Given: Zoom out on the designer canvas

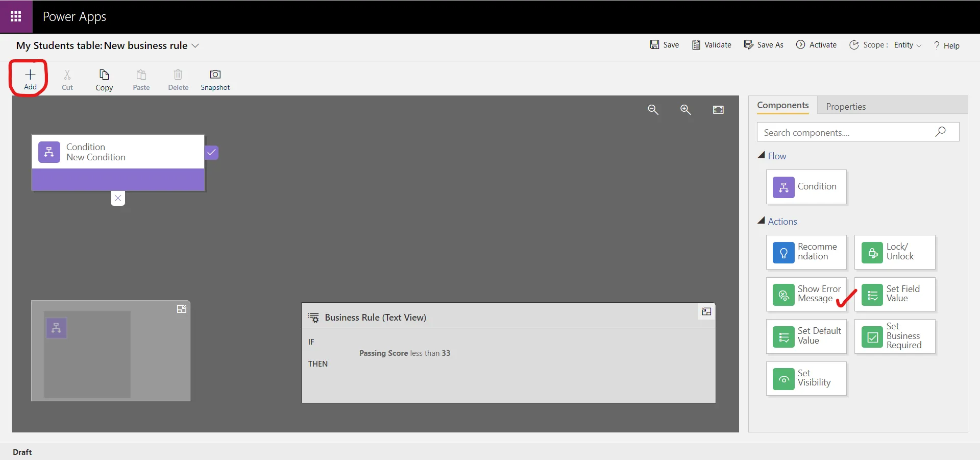Looking at the screenshot, I should point(653,110).
